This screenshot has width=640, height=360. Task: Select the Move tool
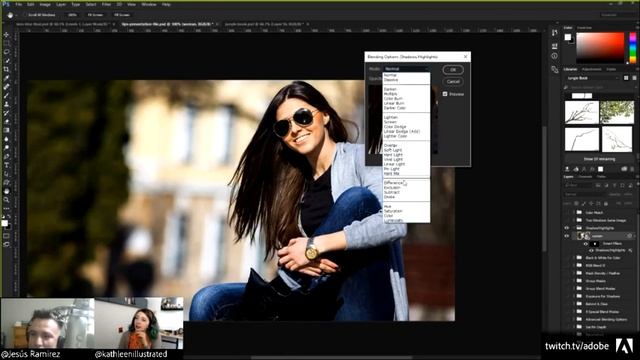[7, 35]
